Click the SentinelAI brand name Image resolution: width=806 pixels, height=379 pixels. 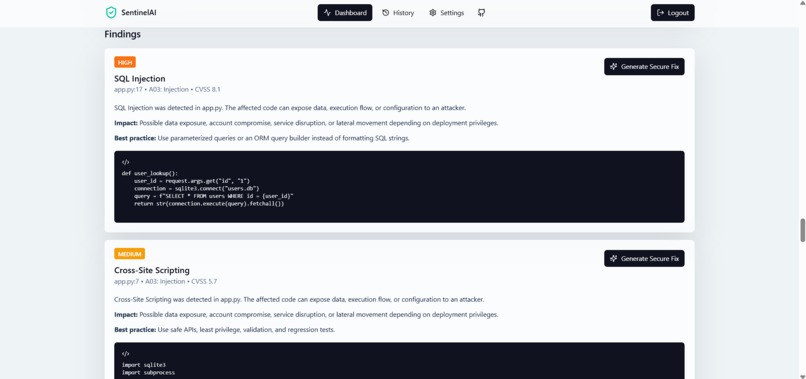pyautogui.click(x=139, y=13)
